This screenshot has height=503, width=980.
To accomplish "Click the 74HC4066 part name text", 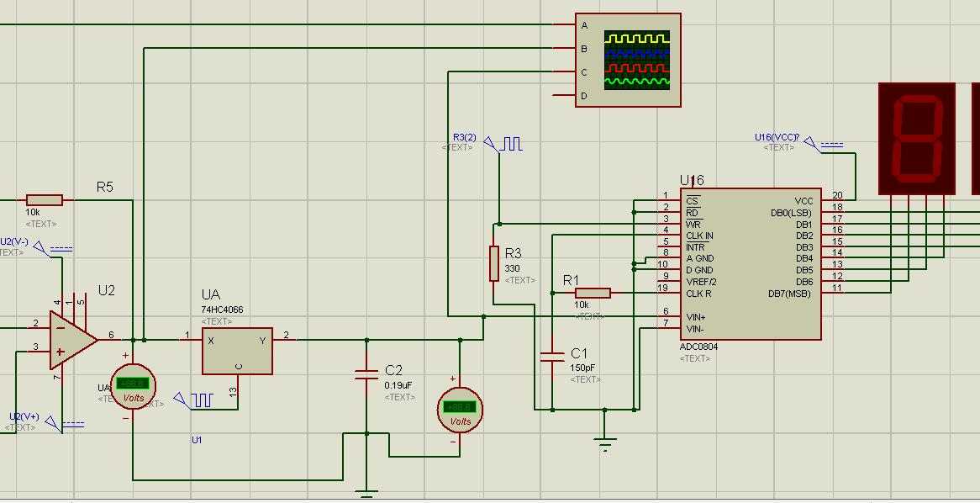I will click(x=223, y=310).
